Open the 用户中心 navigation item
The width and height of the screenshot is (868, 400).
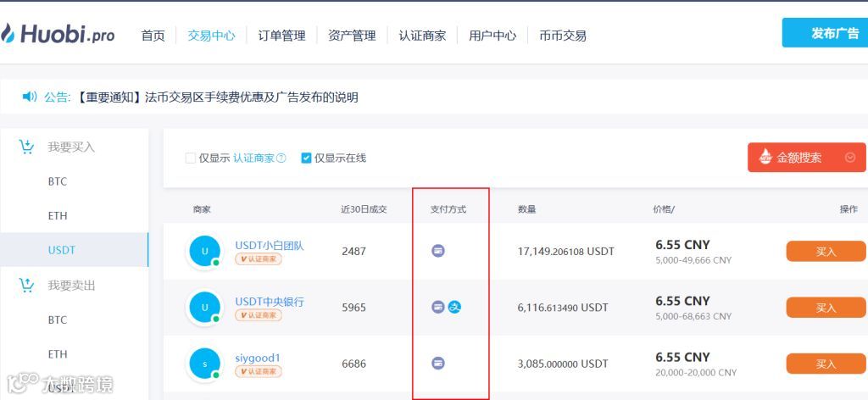point(492,36)
